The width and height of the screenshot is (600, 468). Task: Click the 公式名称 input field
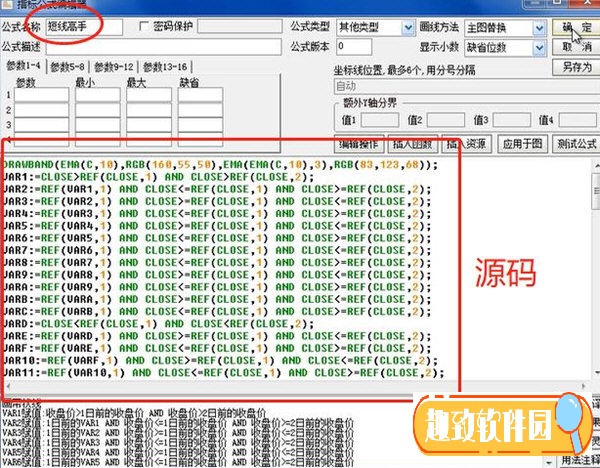[x=83, y=27]
